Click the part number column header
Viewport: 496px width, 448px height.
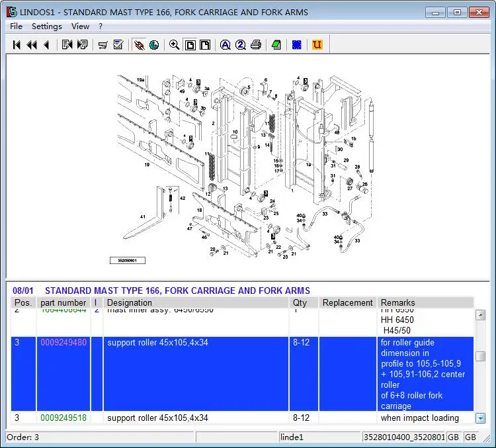(x=63, y=302)
